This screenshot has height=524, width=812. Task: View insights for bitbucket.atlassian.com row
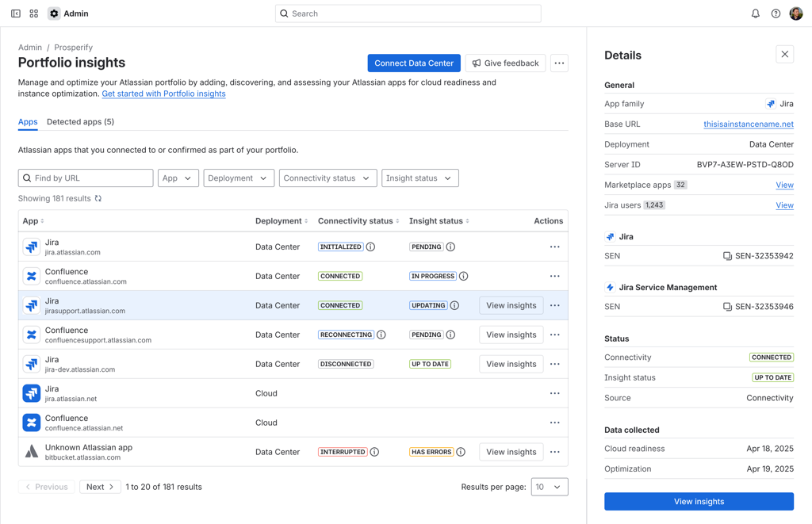[511, 452]
